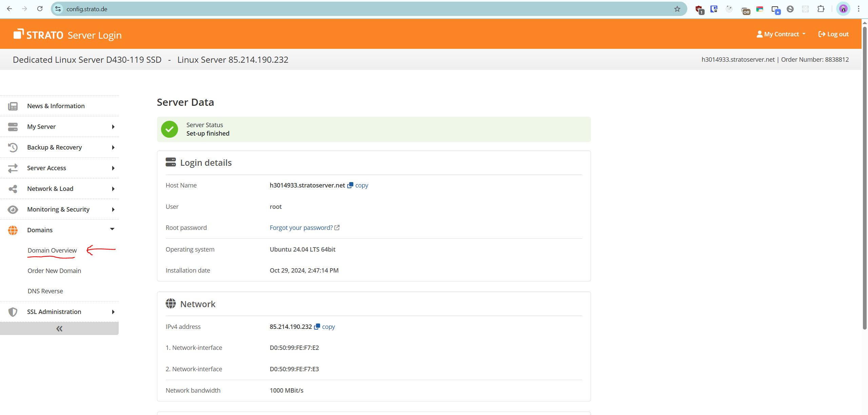
Task: Open the Chrome three-dot menu
Action: pos(859,9)
